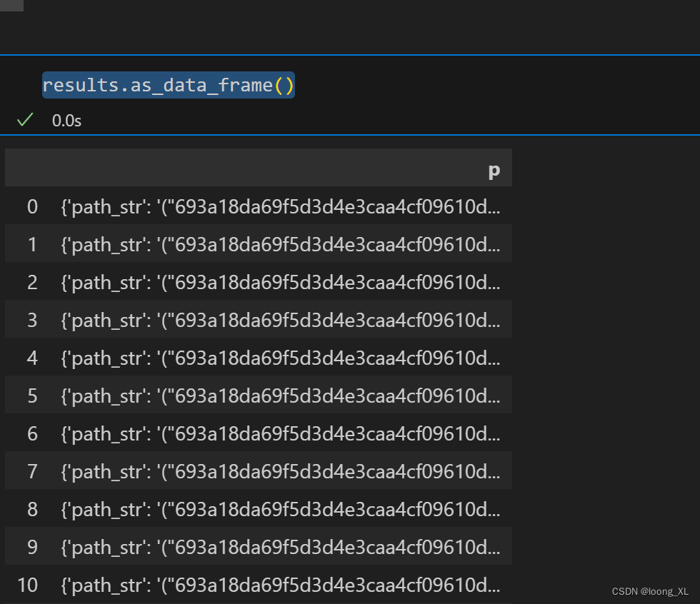
Task: Click row index 6 in the dataframe
Action: coord(32,434)
